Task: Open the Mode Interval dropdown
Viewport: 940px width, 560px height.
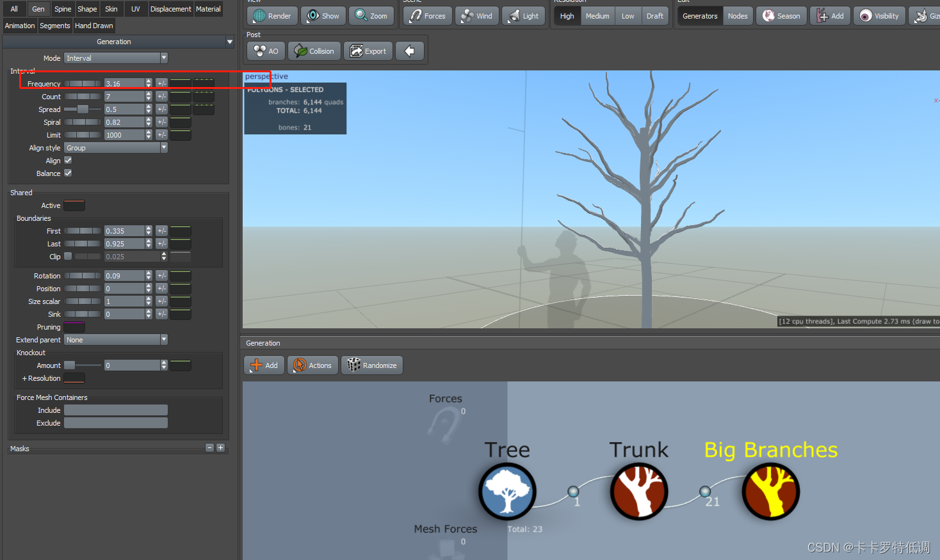Action: tap(116, 58)
